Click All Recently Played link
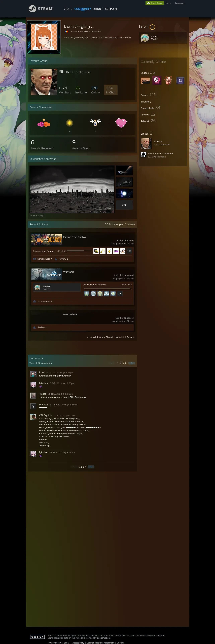The height and width of the screenshot is (644, 215). tap(103, 337)
